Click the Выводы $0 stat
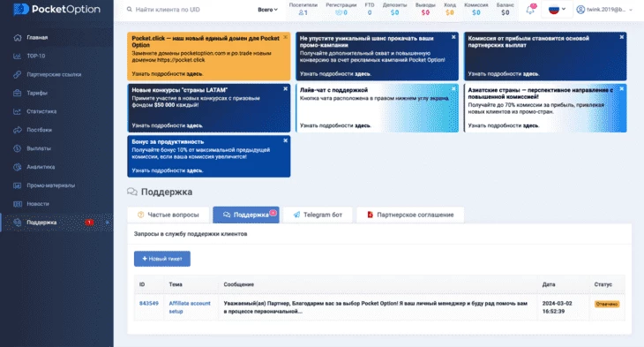This screenshot has width=644, height=347. click(425, 9)
